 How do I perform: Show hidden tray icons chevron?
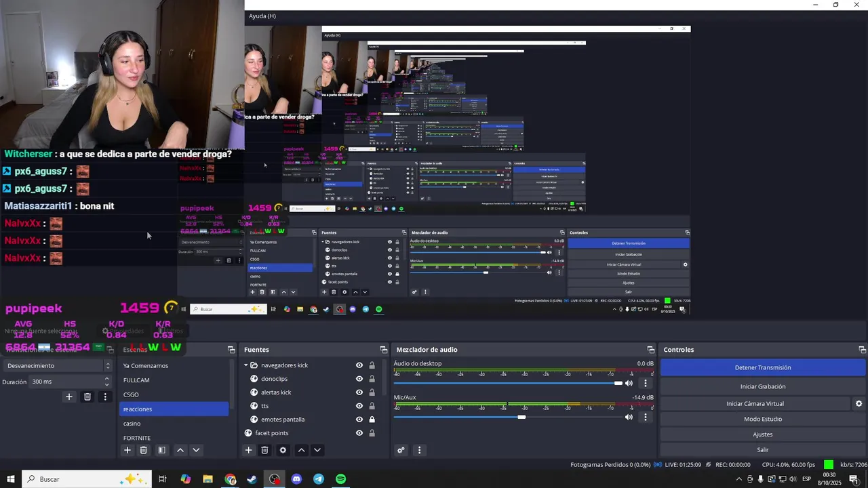pyautogui.click(x=739, y=479)
